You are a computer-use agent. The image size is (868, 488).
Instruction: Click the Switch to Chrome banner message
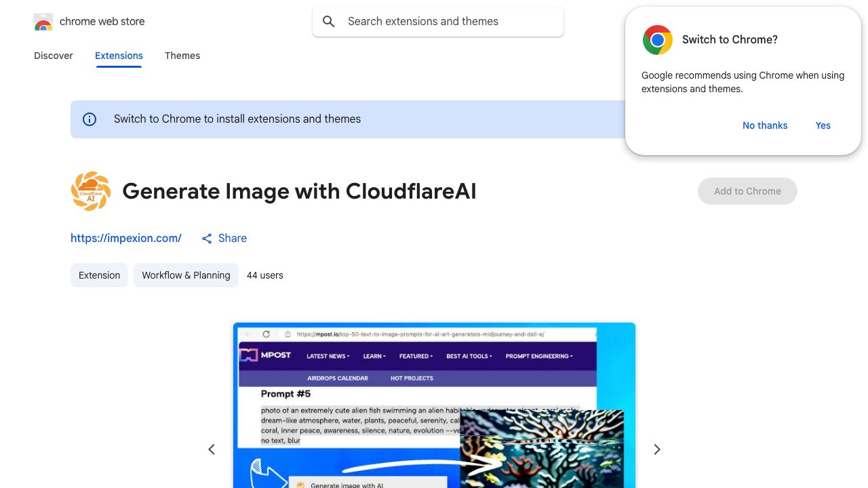(x=237, y=119)
